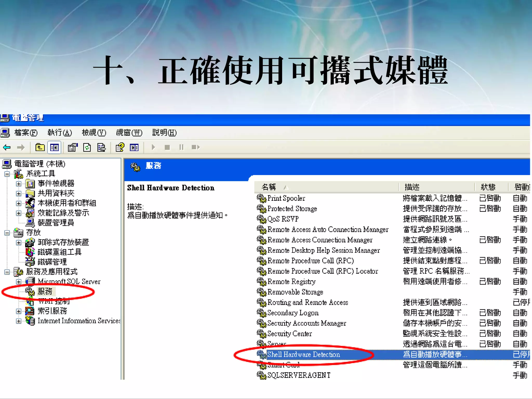Viewport: 532px width, 399px height.
Task: Select Remote Access Auto Connection Manager
Action: click(x=328, y=229)
